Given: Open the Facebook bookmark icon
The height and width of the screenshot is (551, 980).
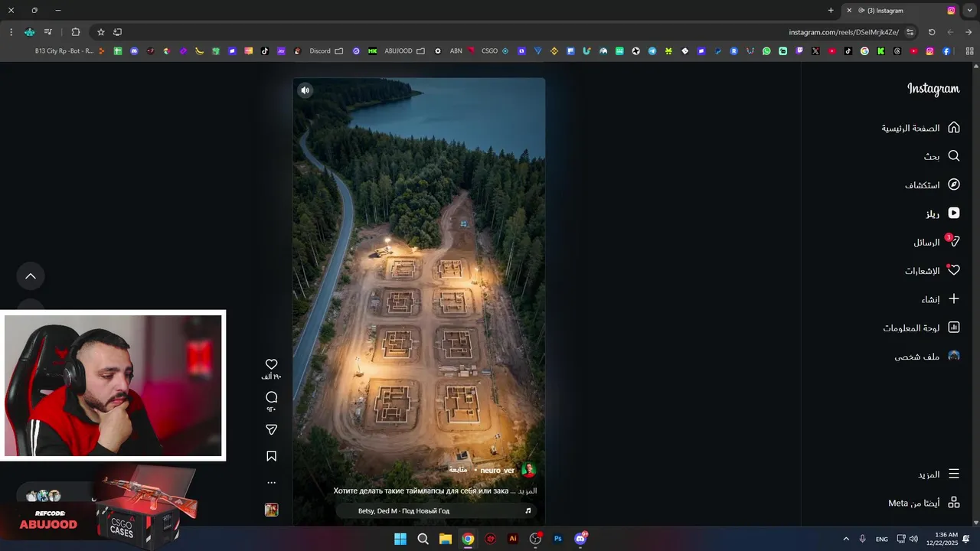Looking at the screenshot, I should click(946, 51).
